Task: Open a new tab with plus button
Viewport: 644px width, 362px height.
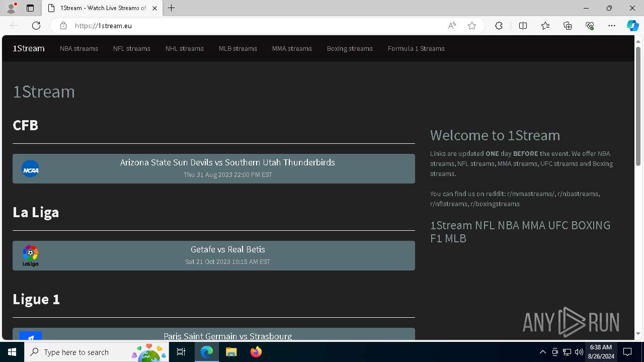Action: point(172,8)
